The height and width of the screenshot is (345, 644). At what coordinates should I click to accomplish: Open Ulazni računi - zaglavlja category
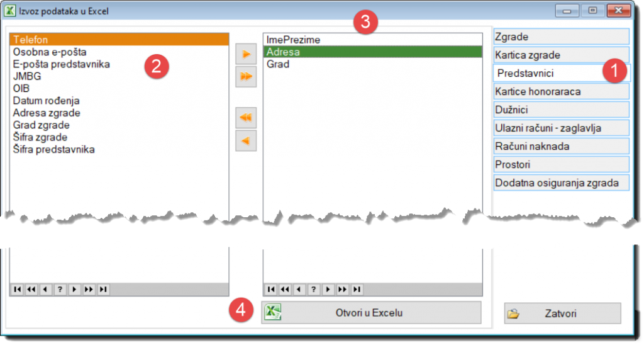coord(561,128)
